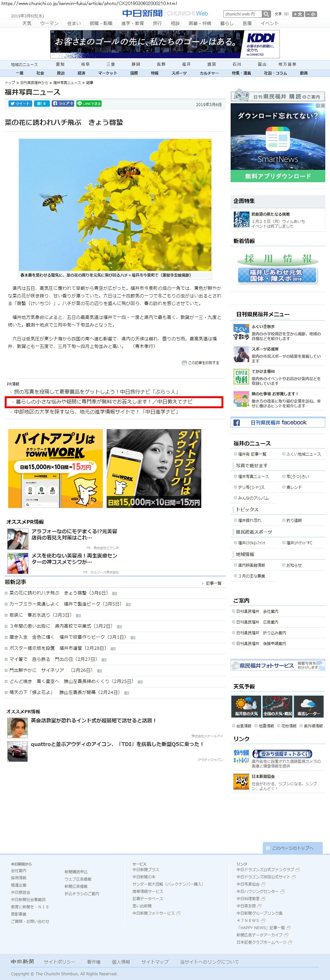The image size is (330, 980).
Task: Open quattro Audi Q5 PR thumbnail
Action: click(17, 751)
